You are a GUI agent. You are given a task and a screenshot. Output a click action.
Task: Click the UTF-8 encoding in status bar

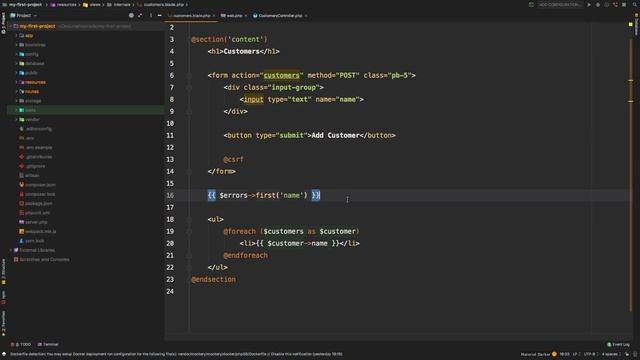(590, 354)
